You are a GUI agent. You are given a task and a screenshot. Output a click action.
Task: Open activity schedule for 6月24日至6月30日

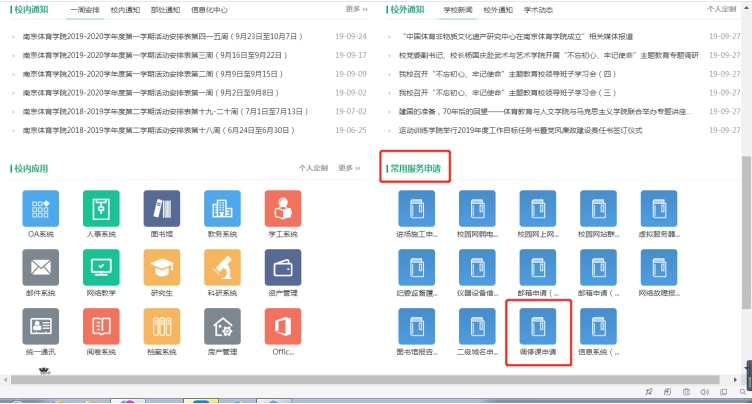(x=159, y=130)
